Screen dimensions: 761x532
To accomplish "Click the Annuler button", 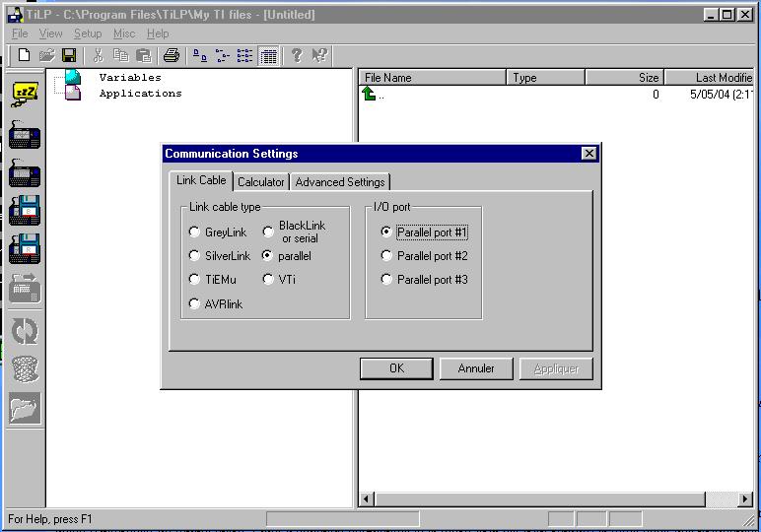I will click(x=475, y=368).
